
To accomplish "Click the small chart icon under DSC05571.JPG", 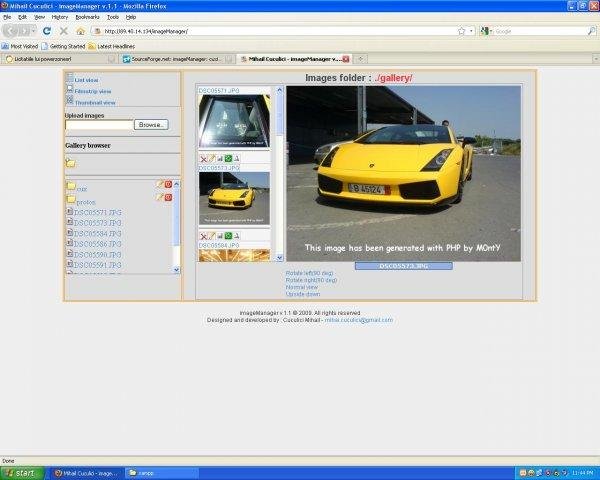I will tap(220, 159).
